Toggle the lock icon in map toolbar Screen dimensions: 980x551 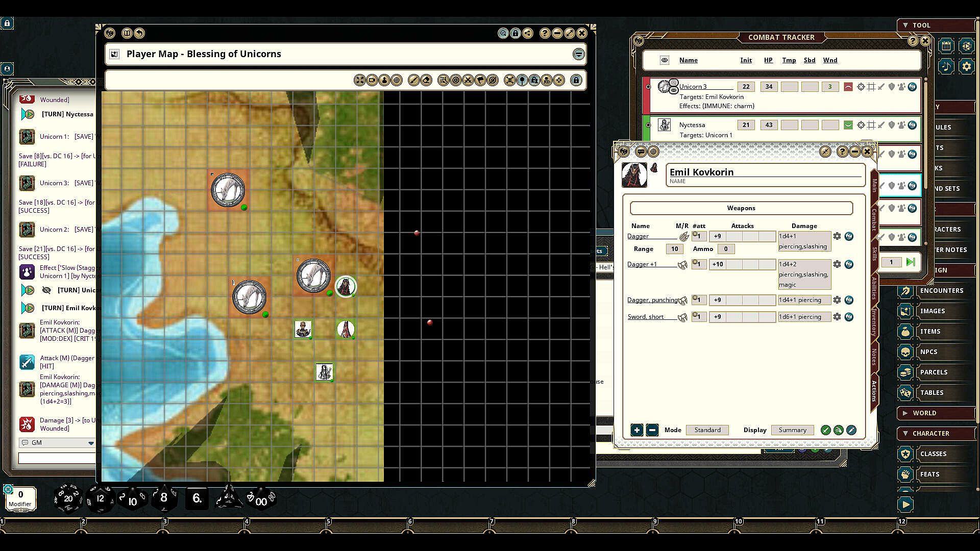pos(576,80)
